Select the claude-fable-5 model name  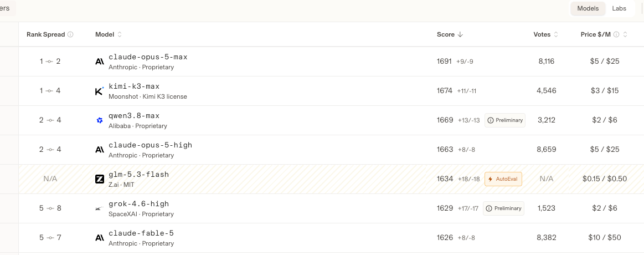[141, 233]
